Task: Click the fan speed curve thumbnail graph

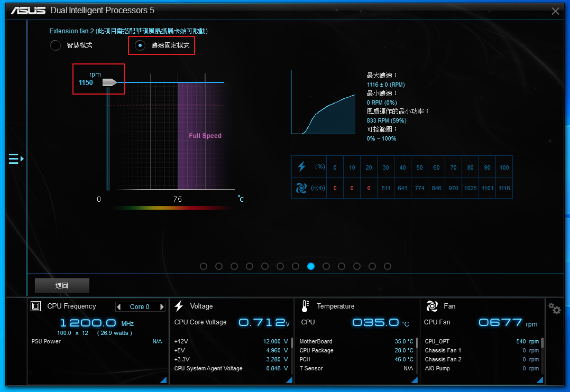Action: 324,102
